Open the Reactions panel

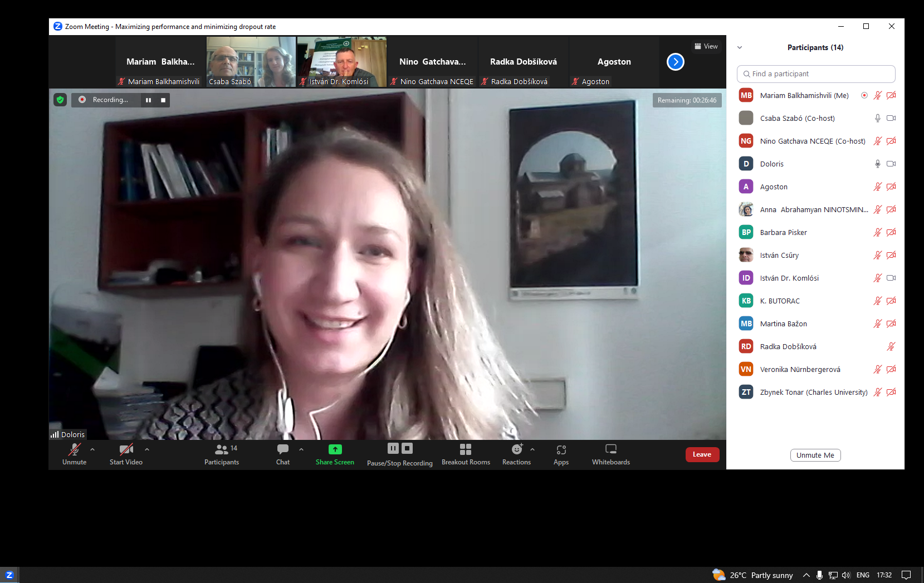click(516, 454)
